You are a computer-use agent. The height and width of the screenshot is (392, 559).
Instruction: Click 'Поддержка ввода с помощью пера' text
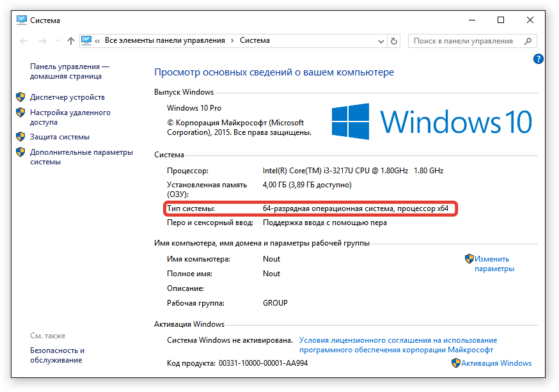point(325,223)
